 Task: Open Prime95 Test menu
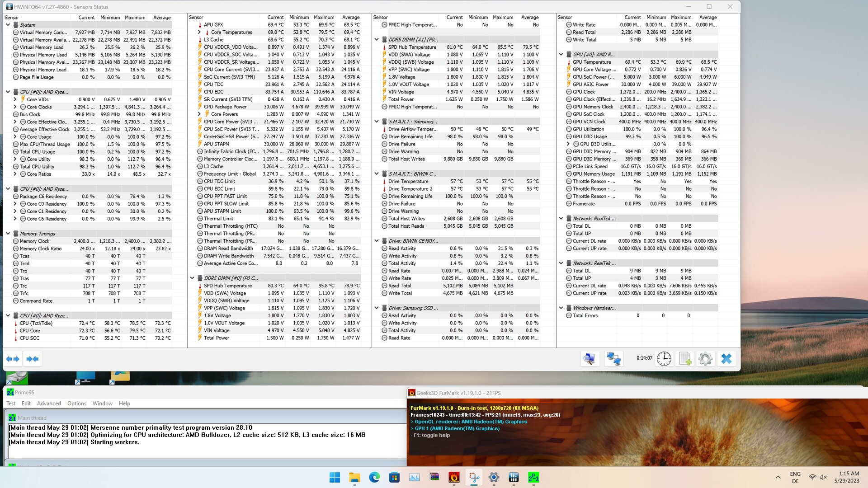[x=11, y=404]
